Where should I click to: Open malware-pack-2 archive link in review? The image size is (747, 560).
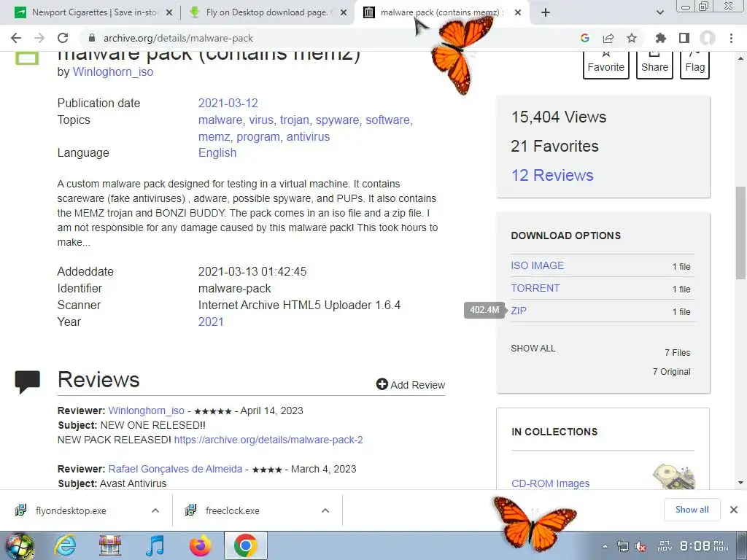[268, 440]
